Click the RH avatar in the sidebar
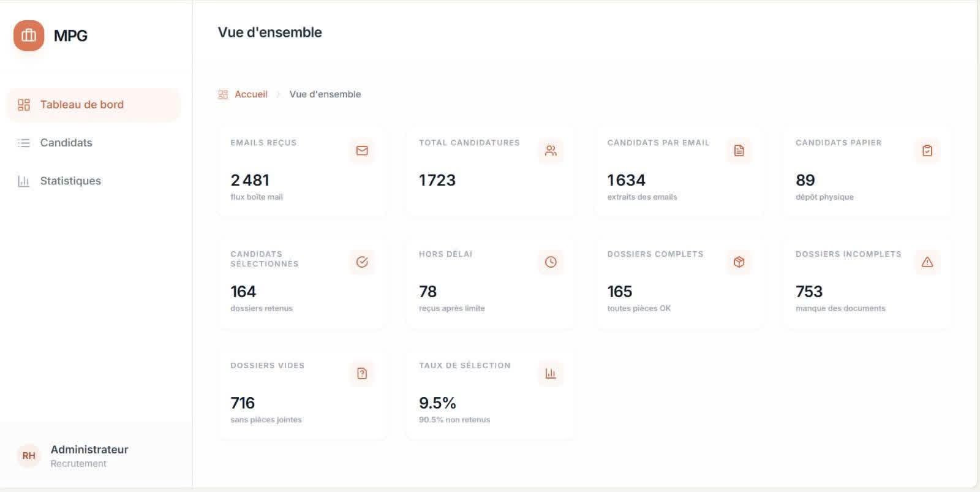Image resolution: width=980 pixels, height=492 pixels. (x=29, y=456)
